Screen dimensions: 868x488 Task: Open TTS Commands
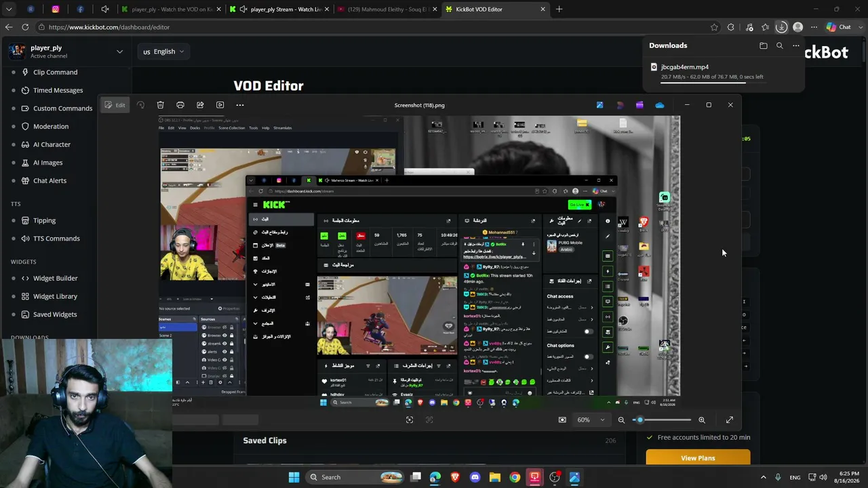56,239
